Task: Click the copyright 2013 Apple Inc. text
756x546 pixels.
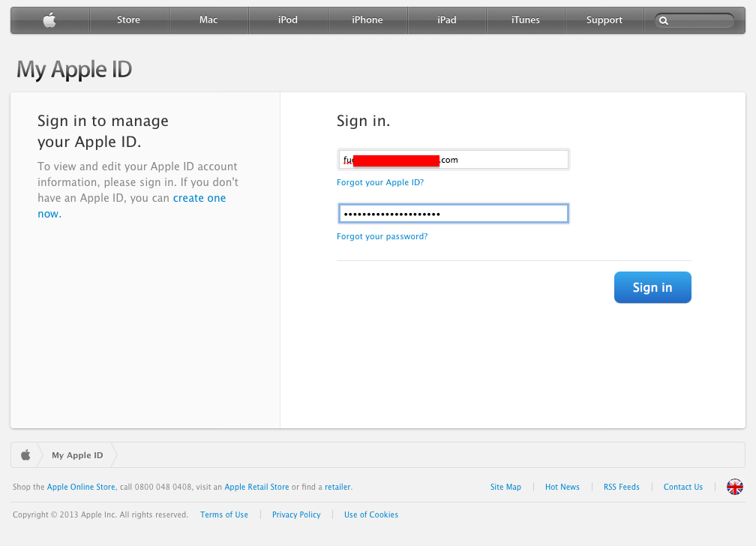Action: pyautogui.click(x=100, y=514)
